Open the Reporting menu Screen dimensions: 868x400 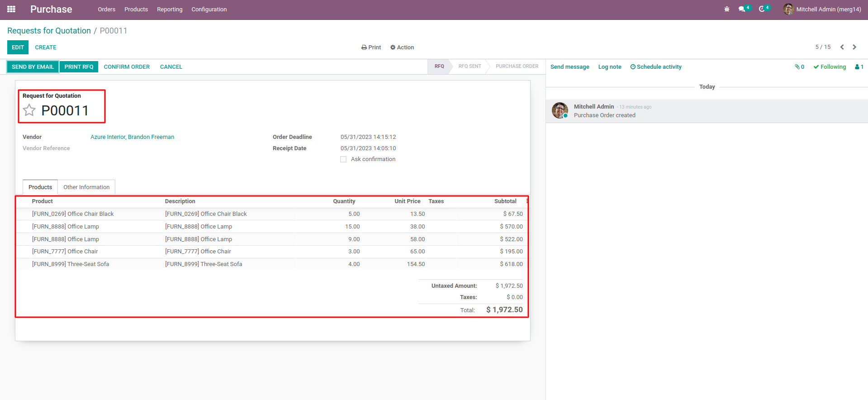(170, 10)
